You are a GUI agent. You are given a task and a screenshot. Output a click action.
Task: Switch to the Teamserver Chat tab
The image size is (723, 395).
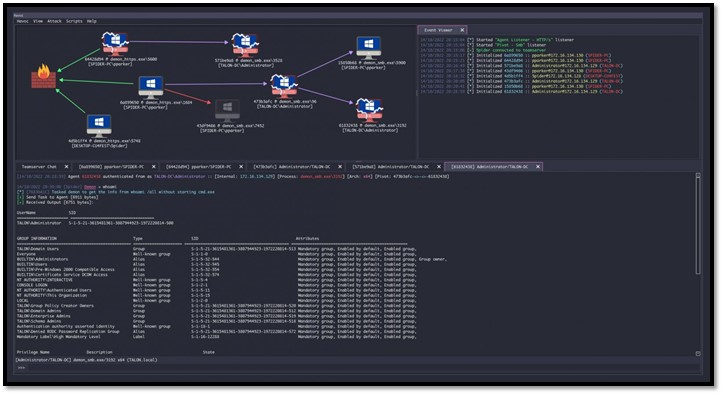[x=39, y=167]
